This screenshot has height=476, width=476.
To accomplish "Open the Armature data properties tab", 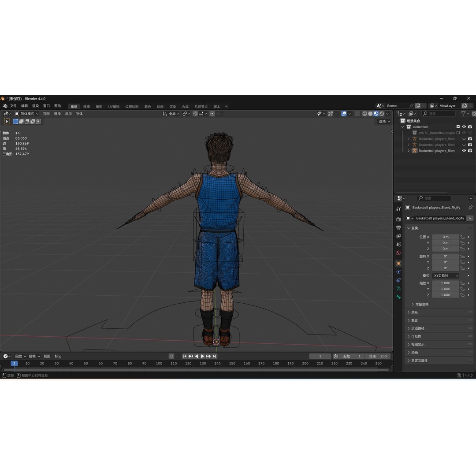I will pyautogui.click(x=398, y=288).
